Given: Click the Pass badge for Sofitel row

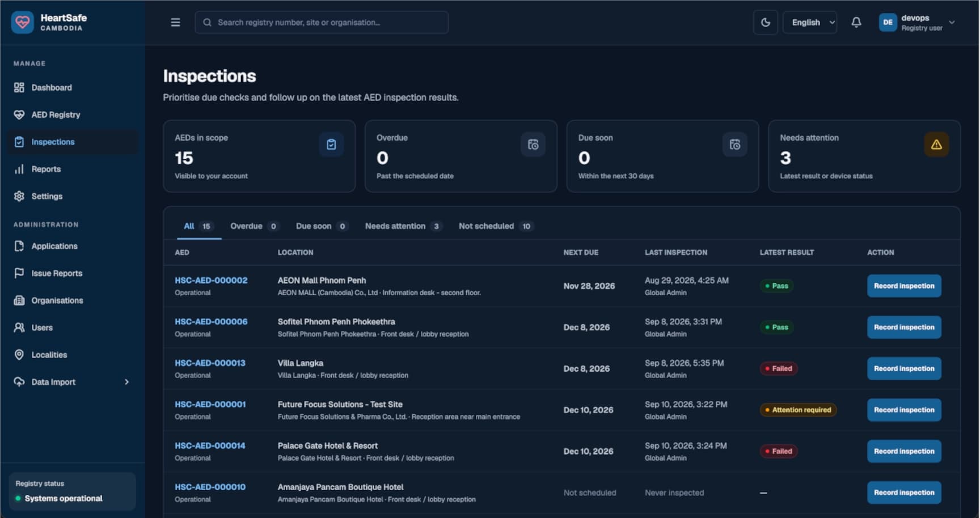Looking at the screenshot, I should (776, 327).
